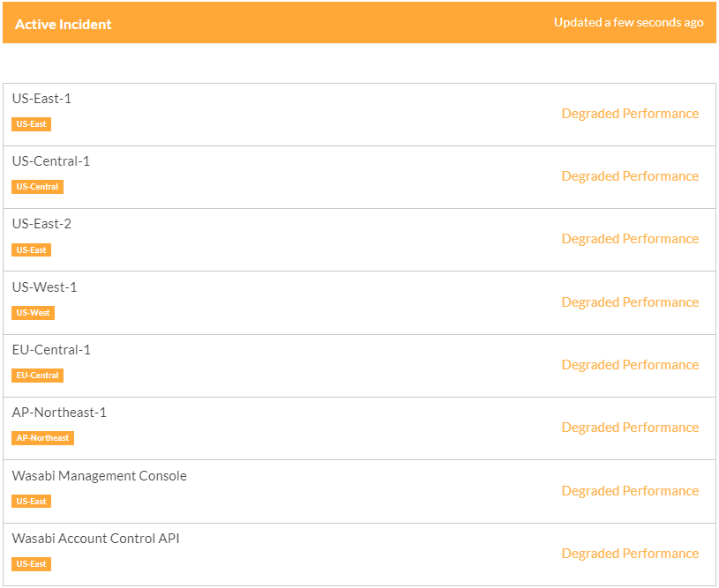Click US-East tag under Account Control API
The height and width of the screenshot is (588, 719).
31,564
